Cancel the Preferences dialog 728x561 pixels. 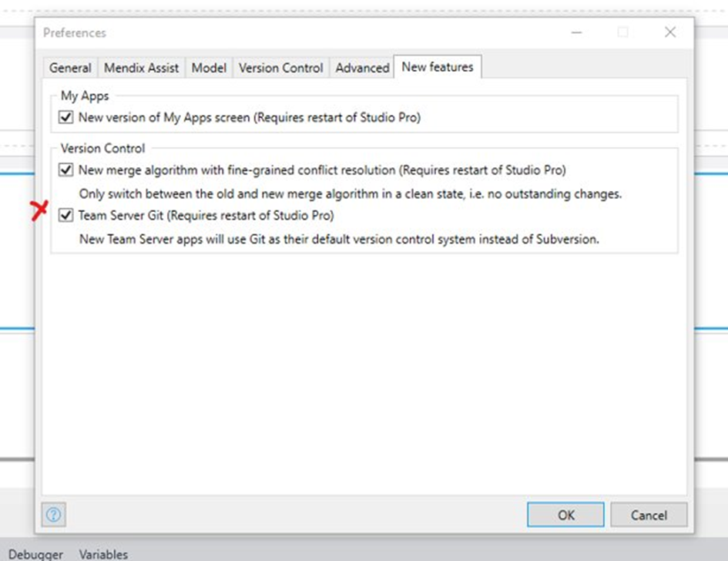point(649,515)
